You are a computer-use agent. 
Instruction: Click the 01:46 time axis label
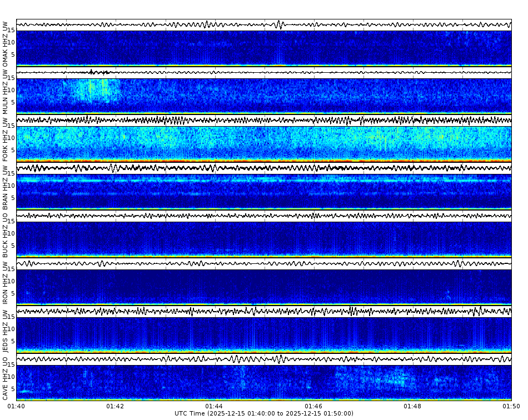coord(313,406)
